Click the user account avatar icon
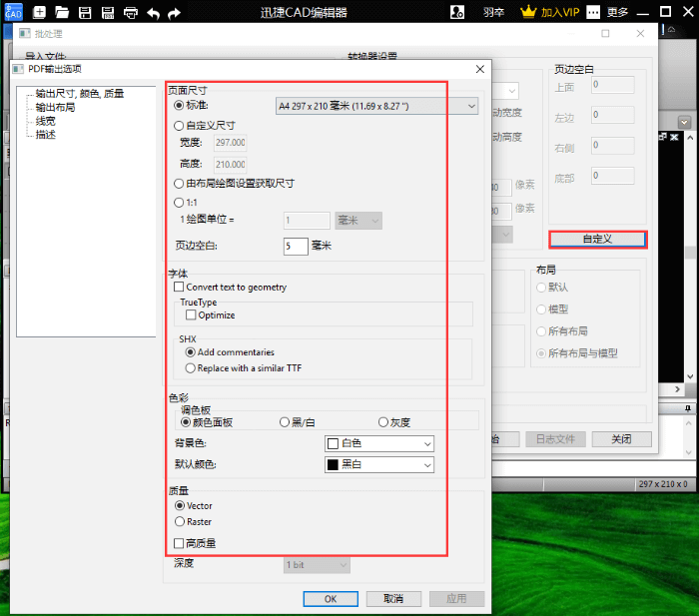Viewport: 699px width, 616px height. tap(457, 12)
